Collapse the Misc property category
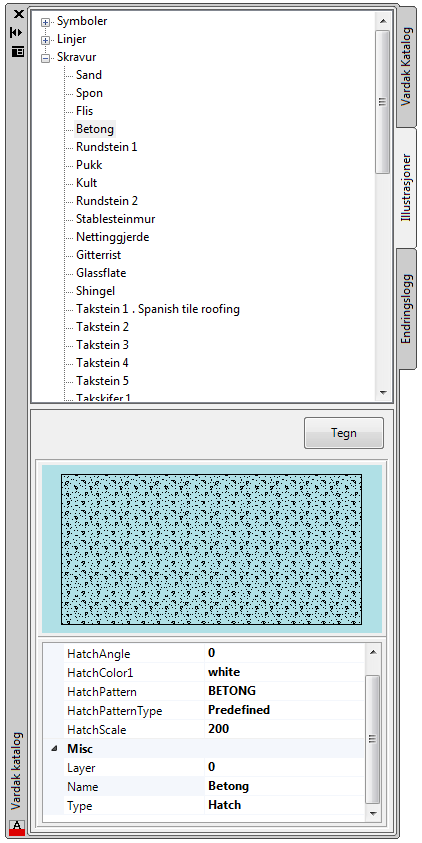422x843 pixels. tap(54, 748)
